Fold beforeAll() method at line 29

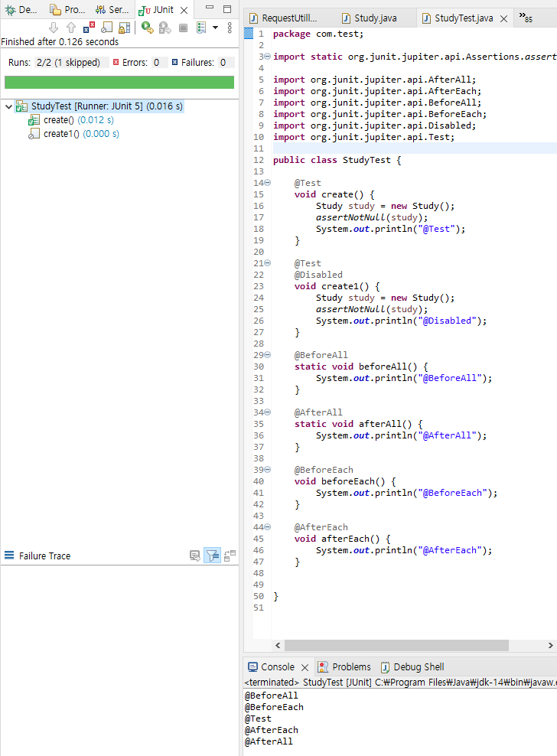pos(268,355)
